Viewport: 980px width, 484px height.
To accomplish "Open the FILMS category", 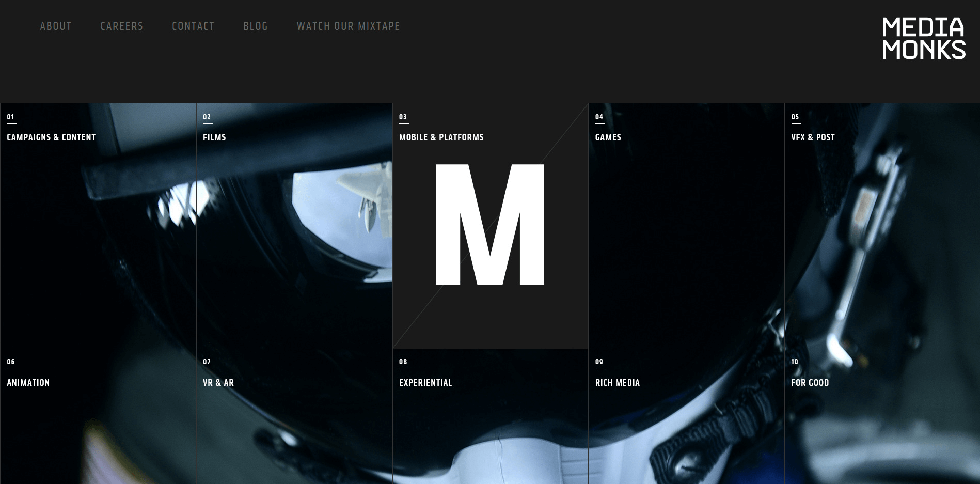I will point(215,137).
